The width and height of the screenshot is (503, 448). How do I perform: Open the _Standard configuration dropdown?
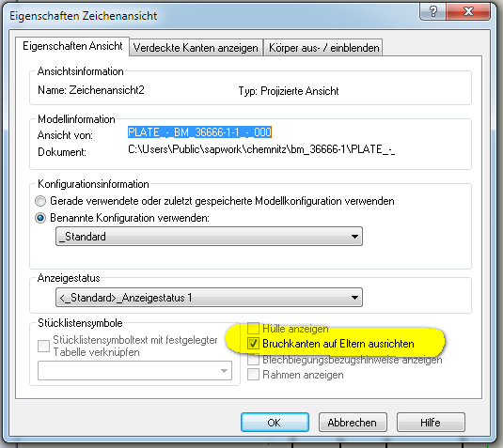tap(209, 237)
